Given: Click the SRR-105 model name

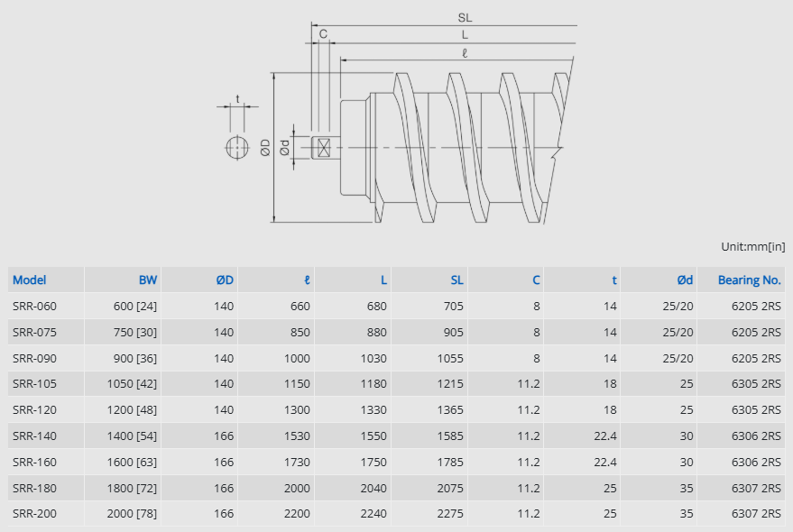Looking at the screenshot, I should point(34,384).
